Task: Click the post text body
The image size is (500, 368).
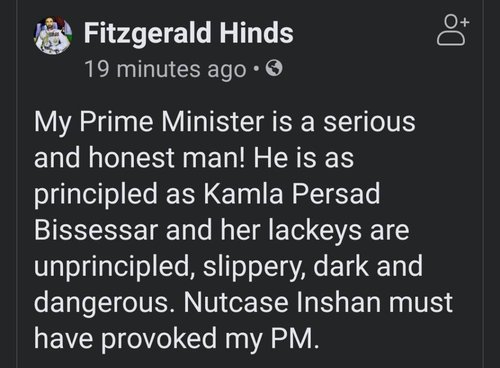Action: [x=243, y=230]
